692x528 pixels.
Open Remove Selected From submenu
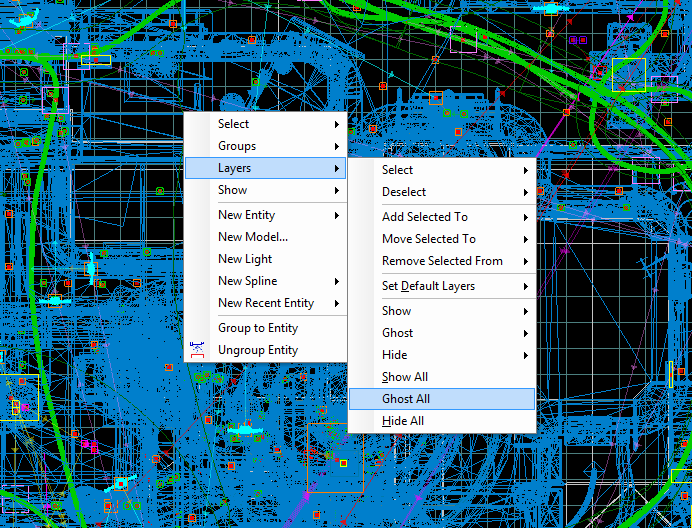pos(442,261)
